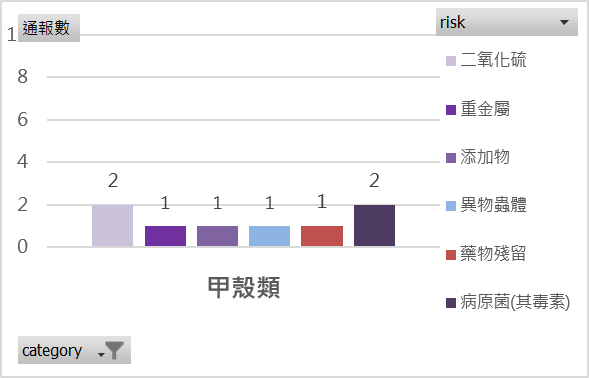This screenshot has width=589, height=378.
Task: Click the 通報數 field button
Action: point(49,28)
